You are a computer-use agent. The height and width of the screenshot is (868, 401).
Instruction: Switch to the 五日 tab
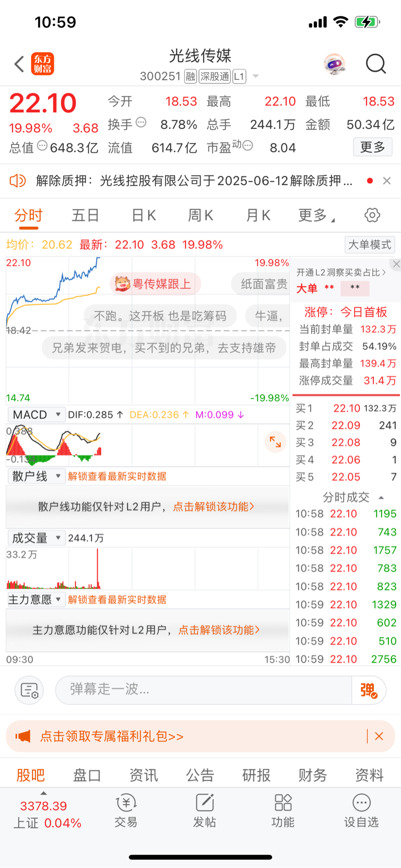coord(85,215)
